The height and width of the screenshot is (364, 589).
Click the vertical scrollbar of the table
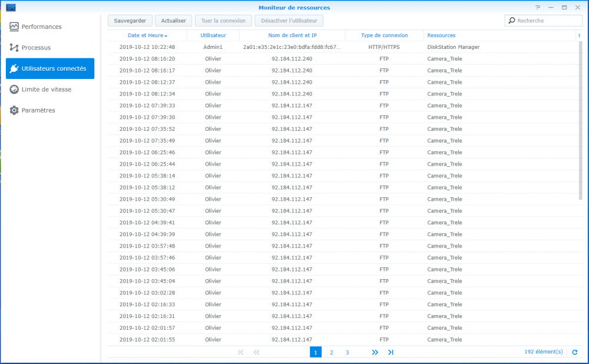[581, 120]
